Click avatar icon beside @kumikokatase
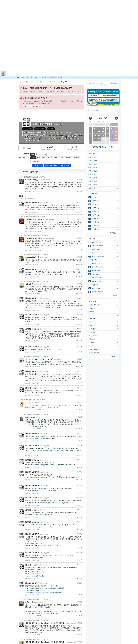Image resolution: width=138 pixels, height=644 pixels. pyautogui.click(x=90, y=267)
